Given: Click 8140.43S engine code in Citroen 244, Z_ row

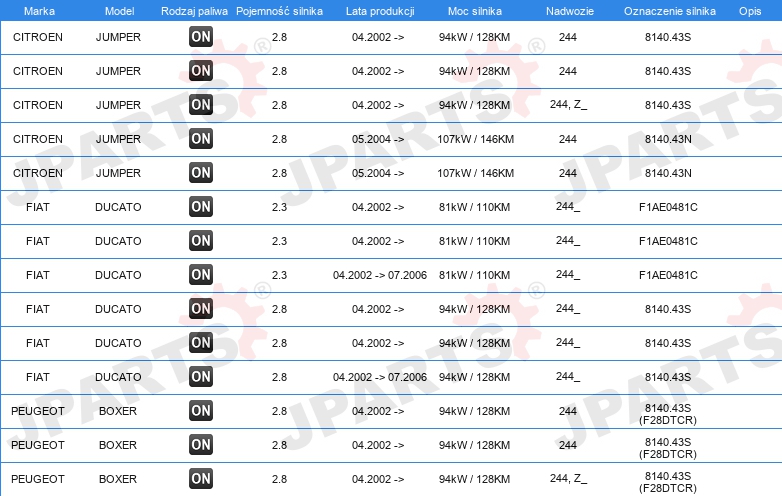Looking at the screenshot, I should point(668,105).
